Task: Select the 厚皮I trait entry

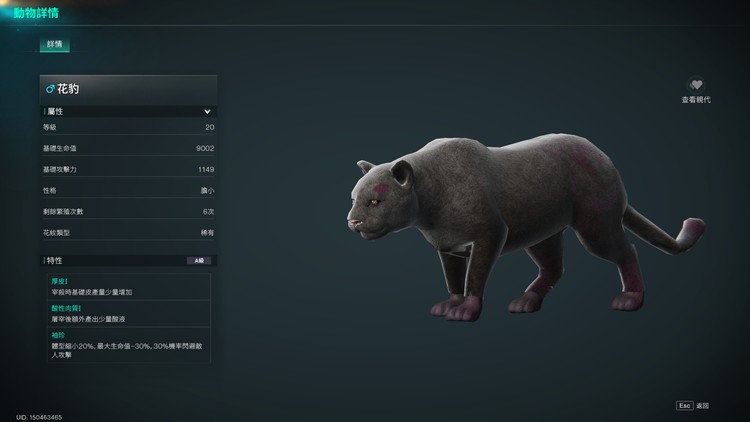Action: (x=129, y=287)
